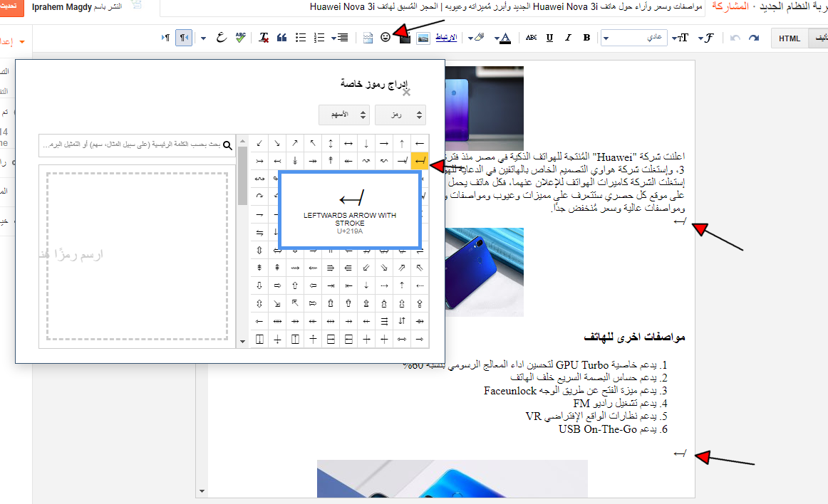Remove formatting from selected text
The height and width of the screenshot is (504, 828).
click(264, 38)
